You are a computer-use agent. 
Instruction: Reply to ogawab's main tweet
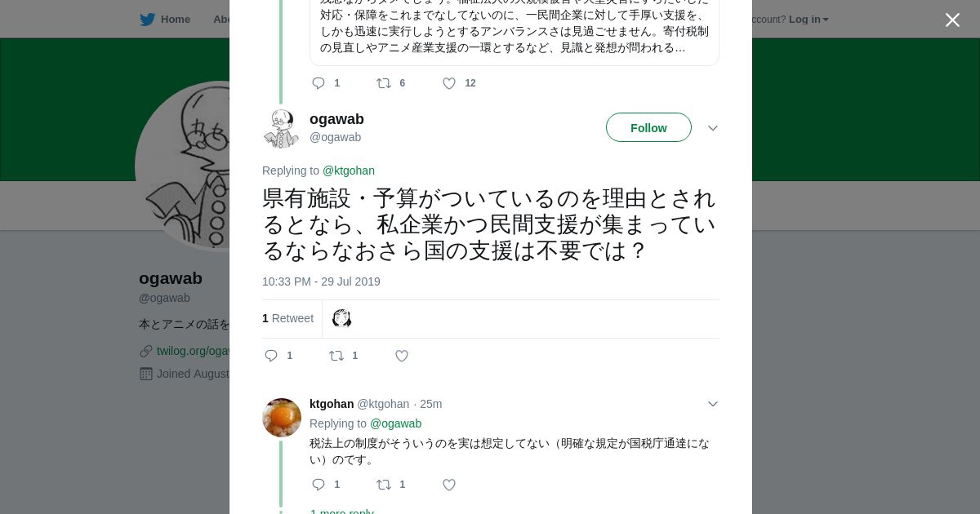click(272, 356)
